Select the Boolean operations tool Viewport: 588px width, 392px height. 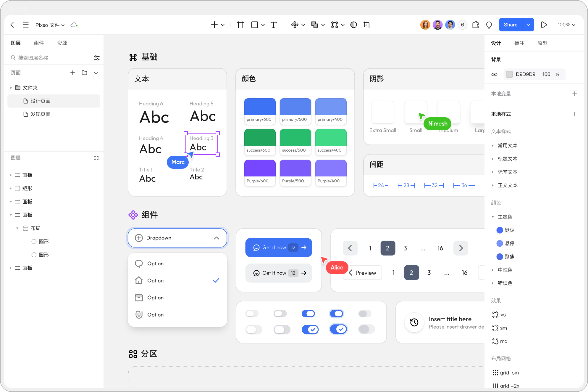[x=315, y=25]
